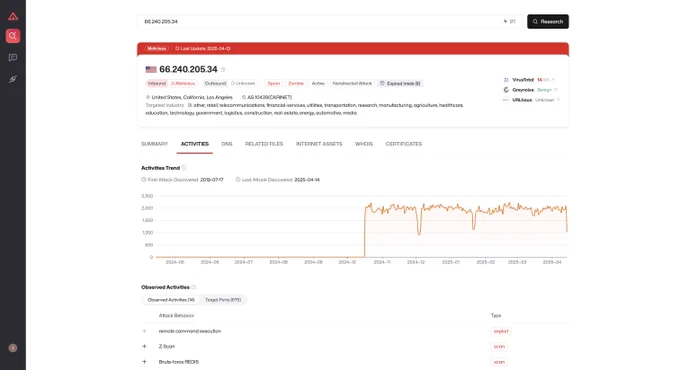The image size is (680, 370).
Task: Click the credits lightning icon in search bar
Action: point(505,21)
